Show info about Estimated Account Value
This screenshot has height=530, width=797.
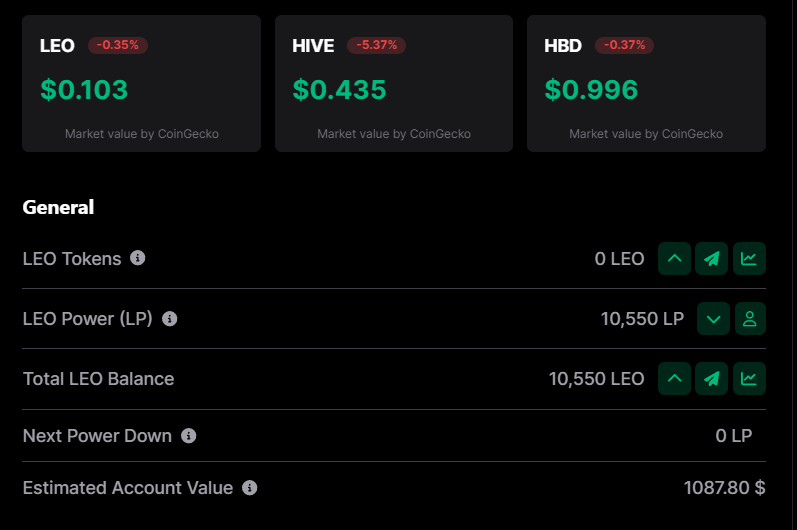coord(250,488)
